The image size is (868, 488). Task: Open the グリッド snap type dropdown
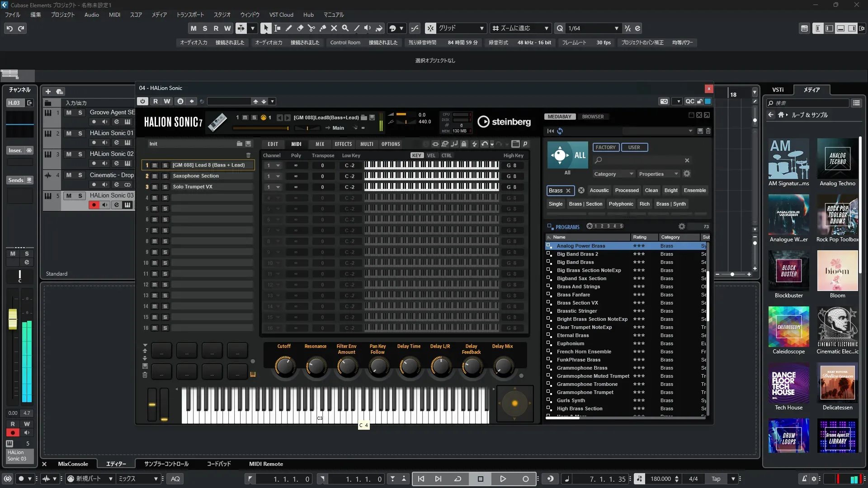click(x=482, y=28)
